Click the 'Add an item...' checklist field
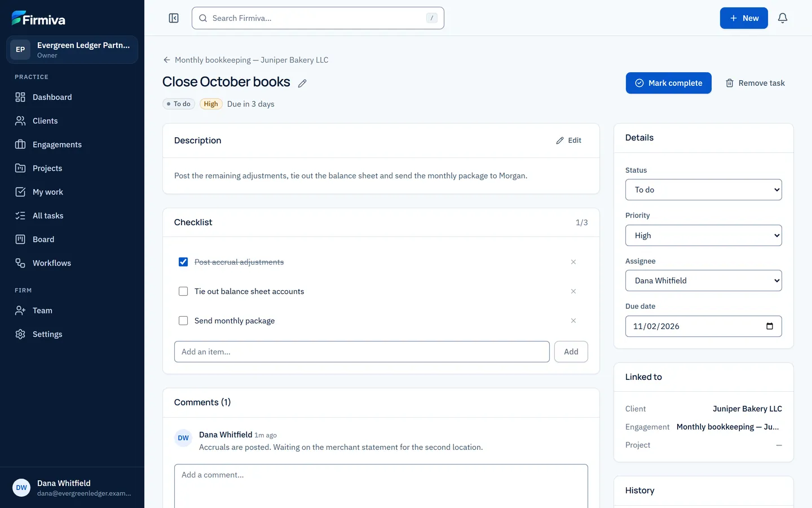This screenshot has height=508, width=812. pos(362,352)
